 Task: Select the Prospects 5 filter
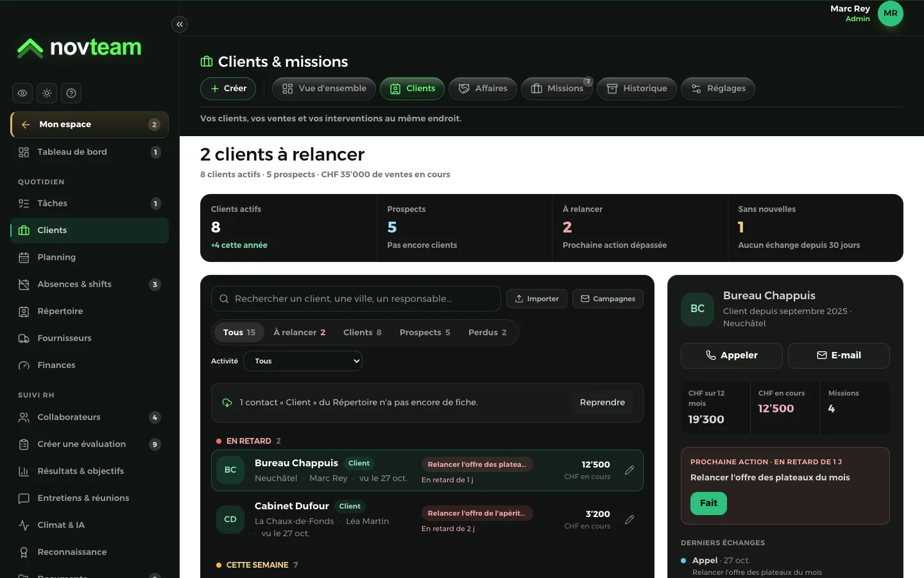pos(425,333)
